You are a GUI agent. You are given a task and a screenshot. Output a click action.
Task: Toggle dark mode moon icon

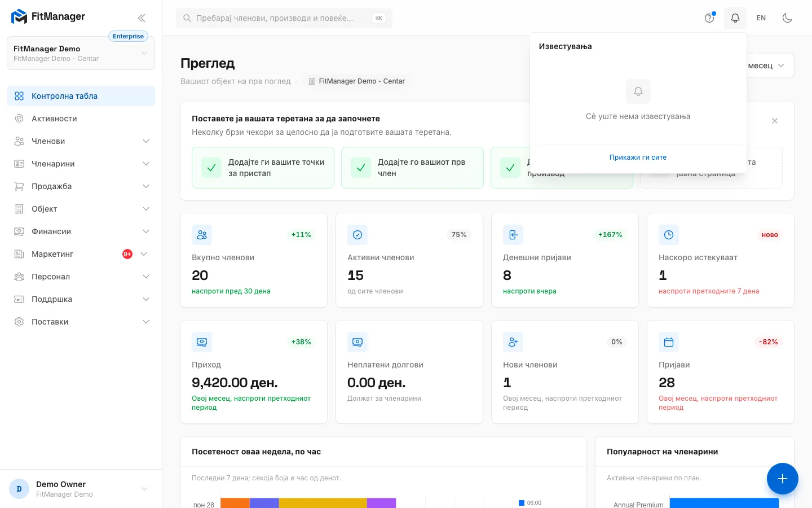click(x=788, y=18)
